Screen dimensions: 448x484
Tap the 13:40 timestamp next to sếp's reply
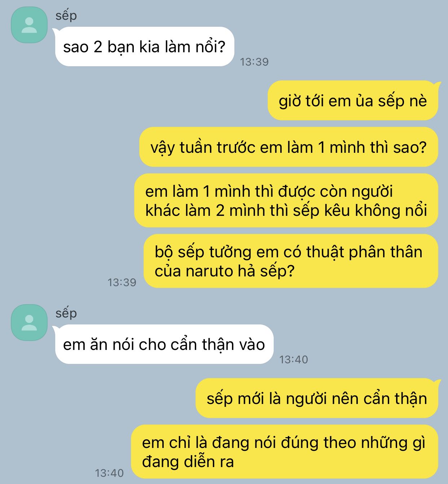click(294, 359)
